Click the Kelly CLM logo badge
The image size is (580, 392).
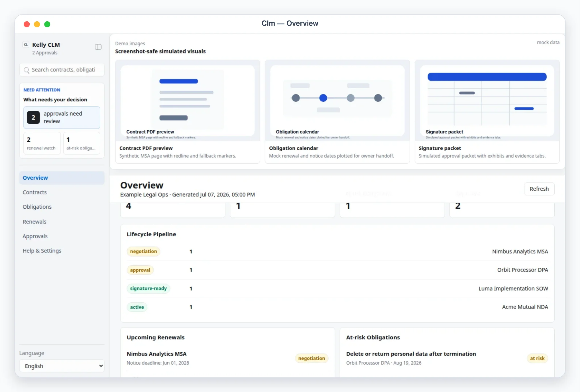pyautogui.click(x=26, y=44)
